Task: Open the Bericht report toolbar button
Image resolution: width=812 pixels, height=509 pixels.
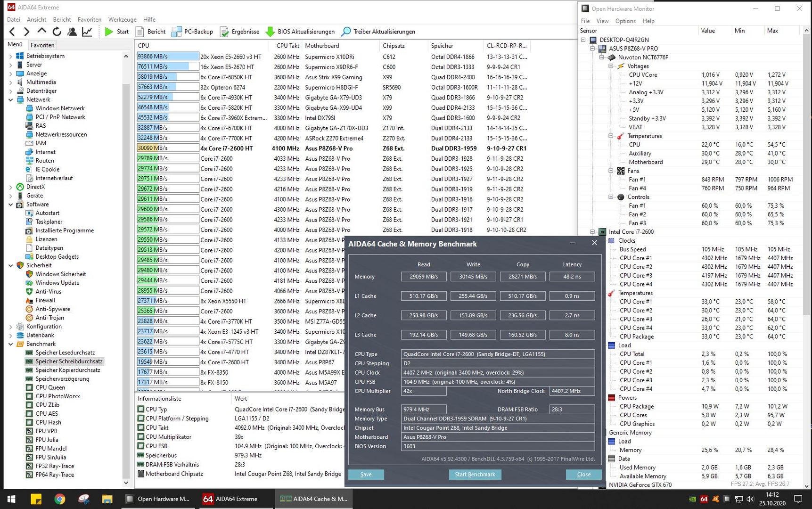Action: pyautogui.click(x=151, y=32)
